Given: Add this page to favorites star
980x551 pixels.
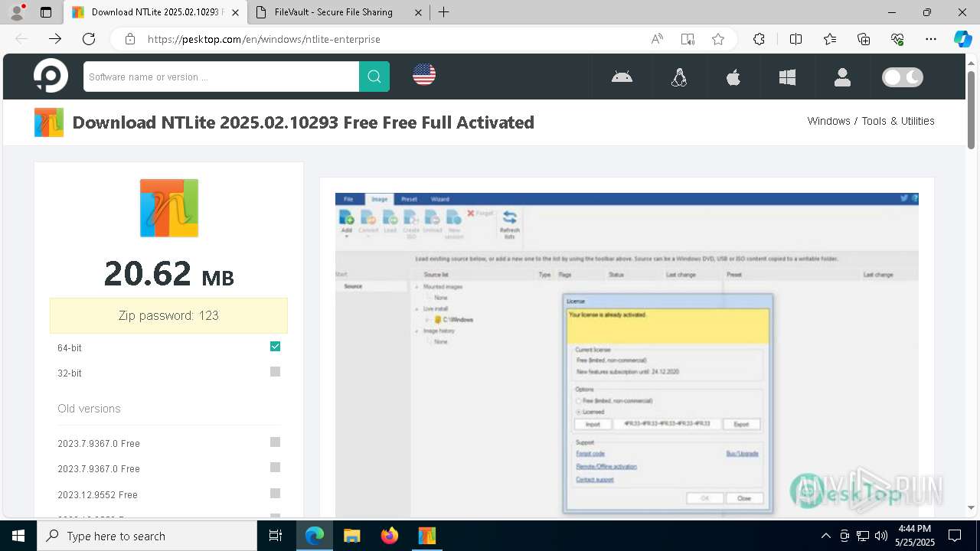Looking at the screenshot, I should click(x=718, y=39).
